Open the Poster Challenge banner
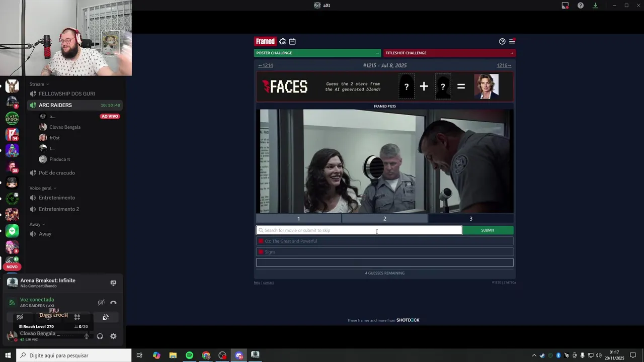This screenshot has height=362, width=644. [318, 53]
